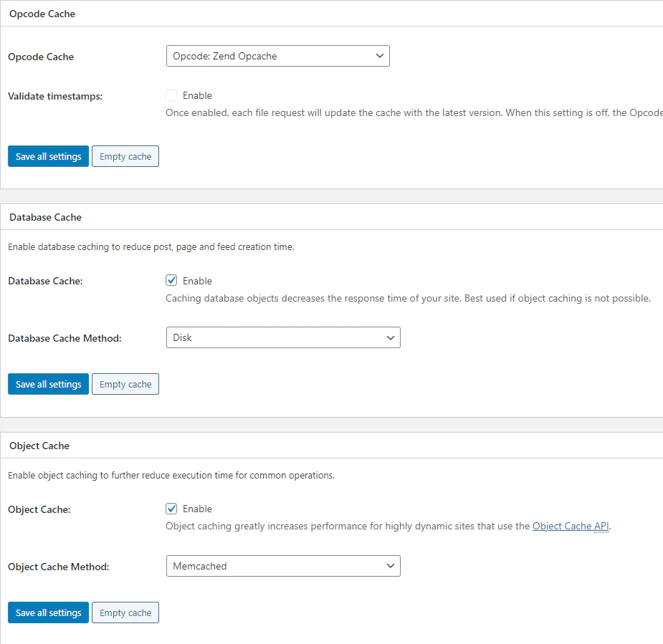663x644 pixels.
Task: Empty cache in the Database Cache section
Action: coord(125,384)
